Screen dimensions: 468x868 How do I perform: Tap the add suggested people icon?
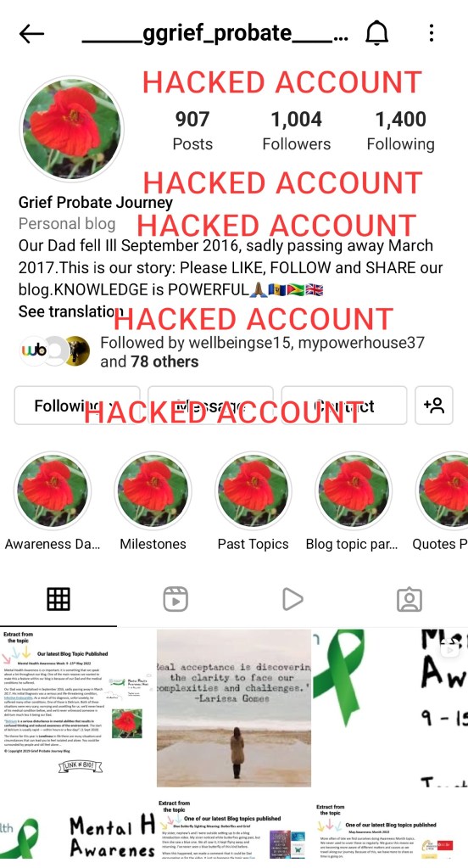(434, 406)
